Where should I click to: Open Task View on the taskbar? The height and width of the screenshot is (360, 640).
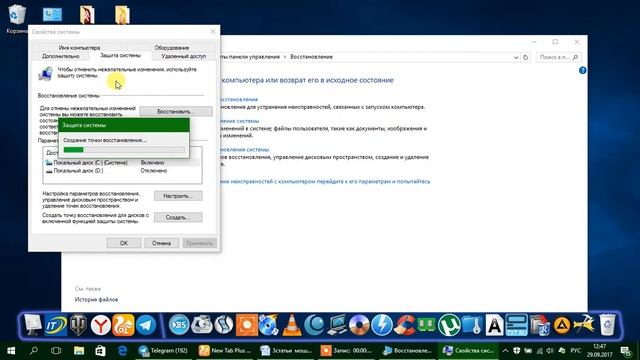56,351
